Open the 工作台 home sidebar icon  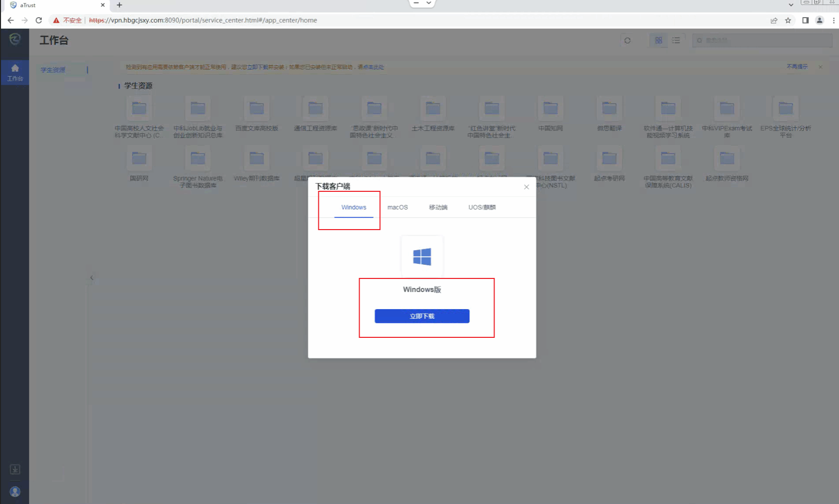[15, 72]
